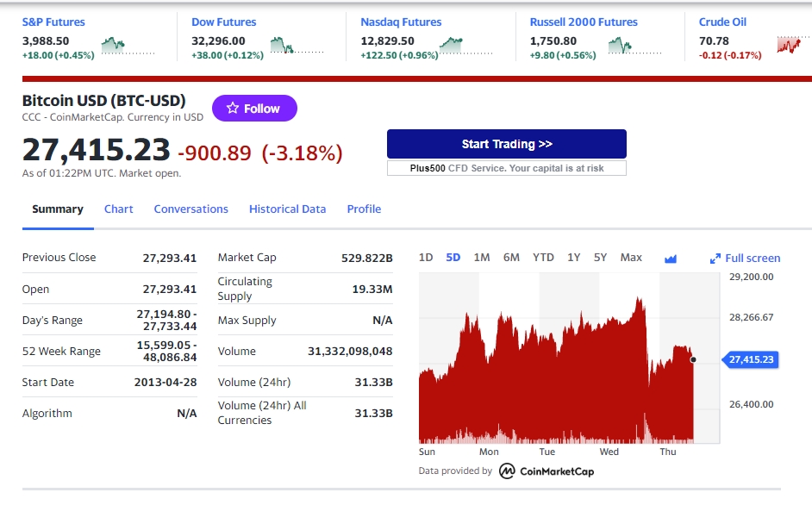The width and height of the screenshot is (812, 505).
Task: Click the 'Data provided by' caption
Action: (x=455, y=471)
